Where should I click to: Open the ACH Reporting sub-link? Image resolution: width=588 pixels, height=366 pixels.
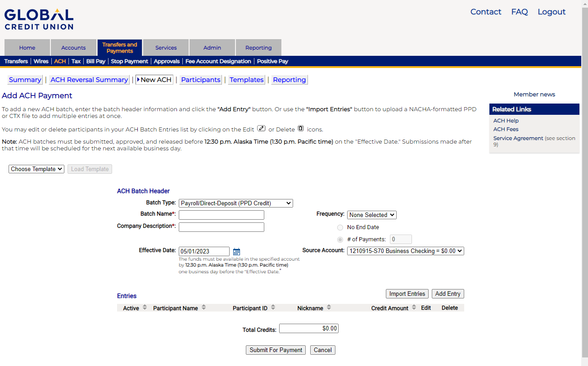pos(289,80)
